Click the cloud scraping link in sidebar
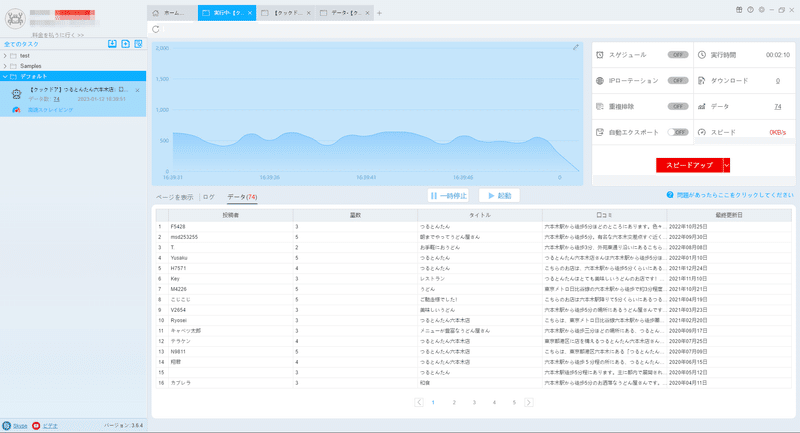The image size is (800, 433). pos(50,110)
